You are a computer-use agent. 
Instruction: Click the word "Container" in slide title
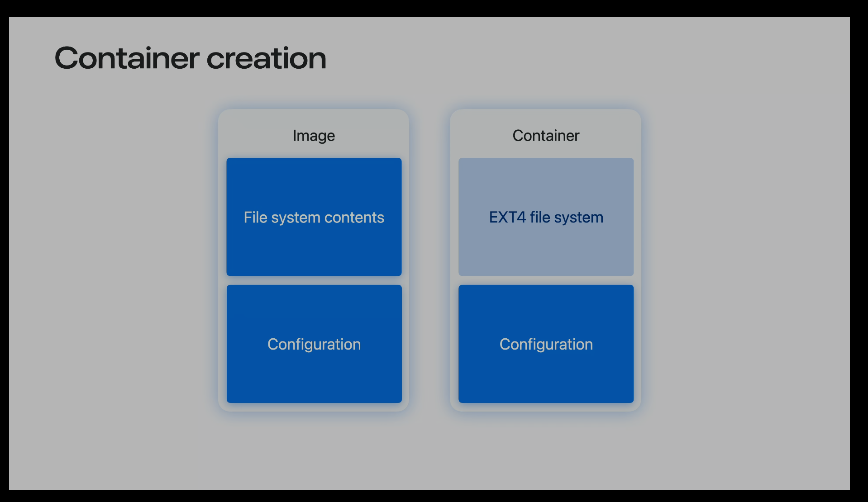tap(127, 58)
